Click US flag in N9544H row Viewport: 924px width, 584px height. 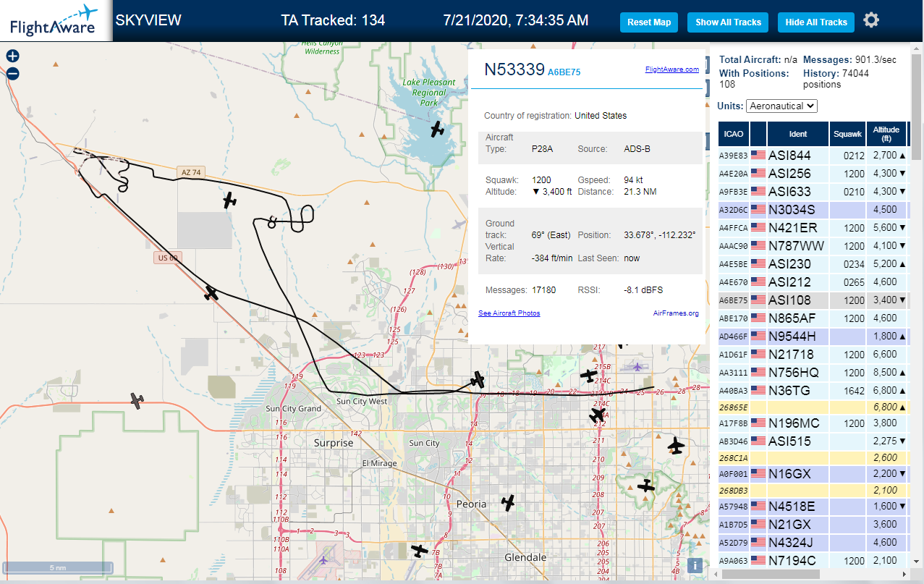(758, 336)
